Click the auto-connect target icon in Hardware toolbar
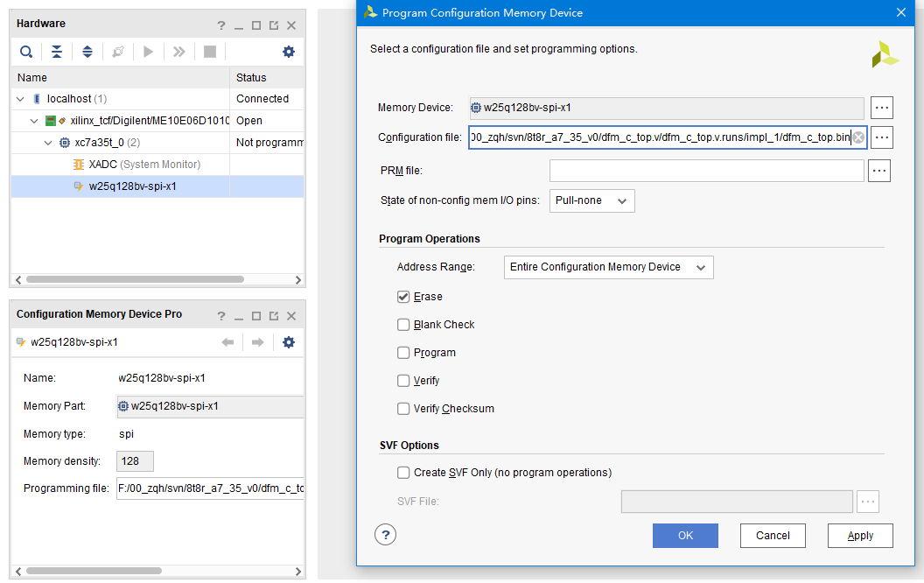The height and width of the screenshot is (583, 924). [x=118, y=52]
